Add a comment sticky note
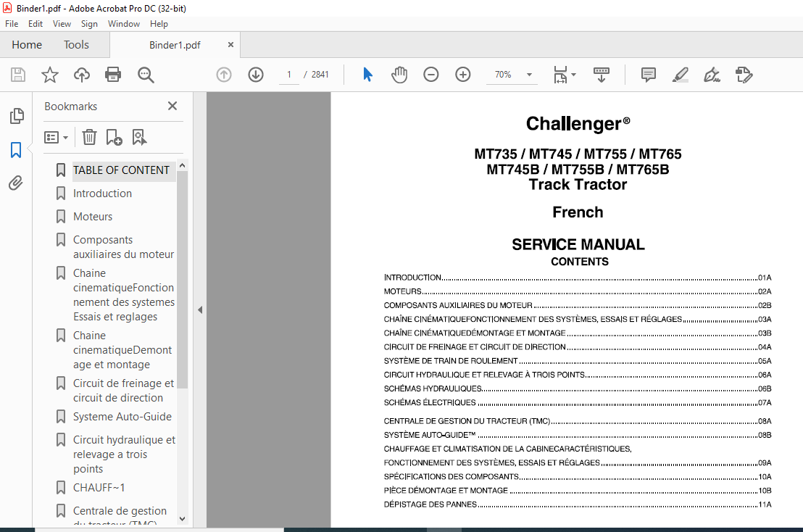 [649, 75]
